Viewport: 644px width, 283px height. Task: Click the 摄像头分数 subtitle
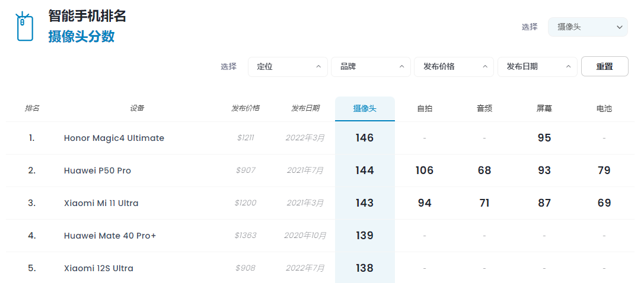tap(81, 37)
